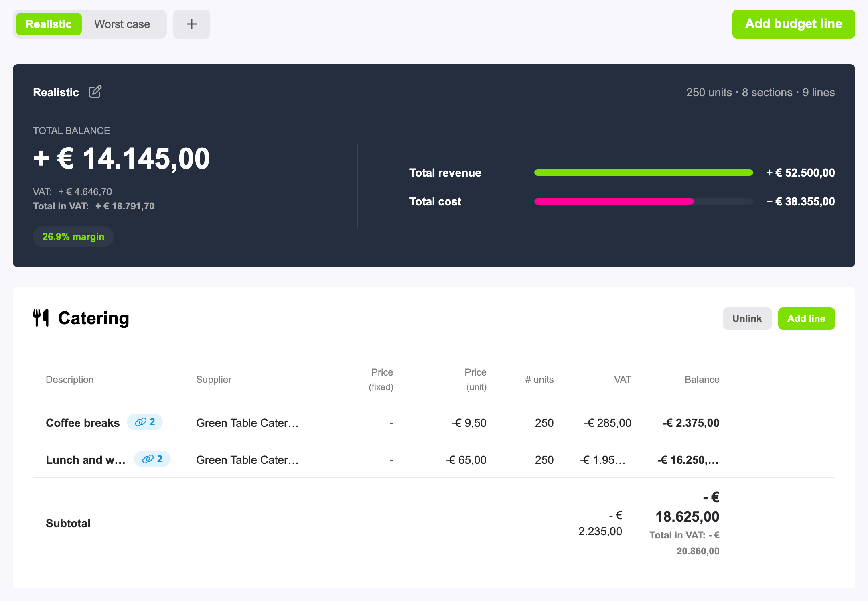Image resolution: width=868 pixels, height=601 pixels.
Task: Click the pink Total cost progress bar
Action: (x=614, y=201)
